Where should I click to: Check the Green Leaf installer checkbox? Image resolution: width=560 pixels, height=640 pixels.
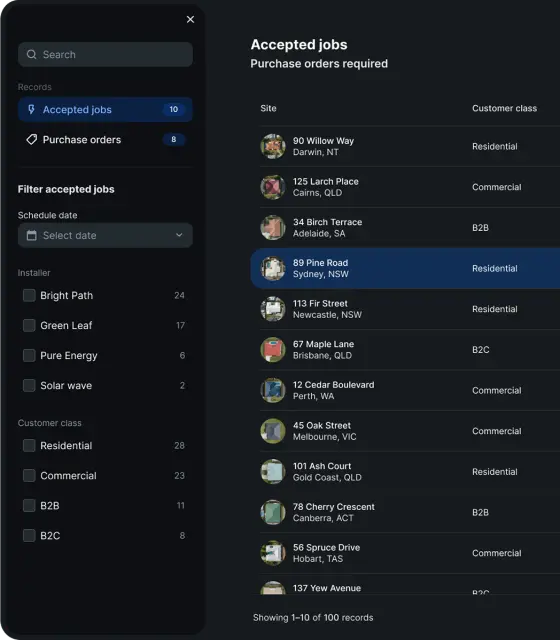click(x=29, y=325)
